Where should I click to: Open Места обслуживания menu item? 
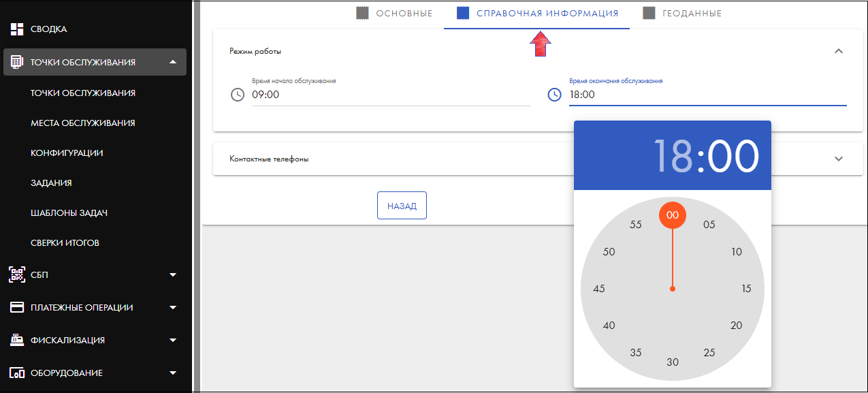pyautogui.click(x=83, y=123)
